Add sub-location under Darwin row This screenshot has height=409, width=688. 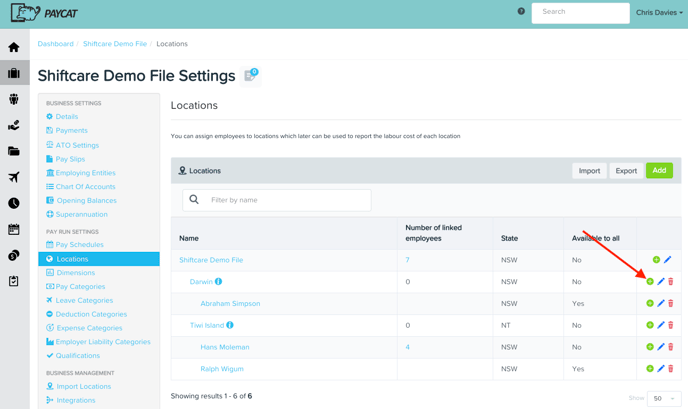[x=650, y=281]
